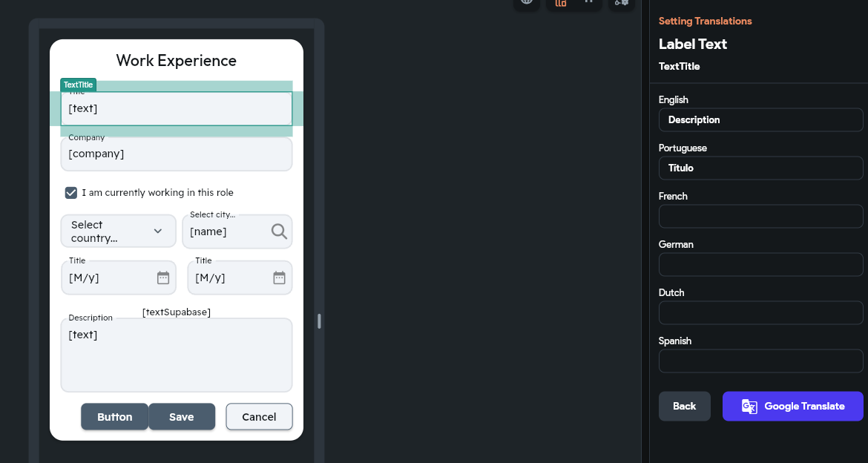Open the calendar icon in the second Title date field
The height and width of the screenshot is (463, 868).
pyautogui.click(x=279, y=278)
